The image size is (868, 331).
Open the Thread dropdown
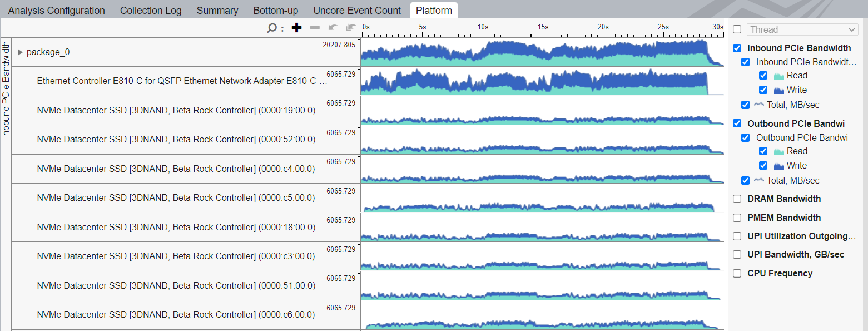pos(802,29)
